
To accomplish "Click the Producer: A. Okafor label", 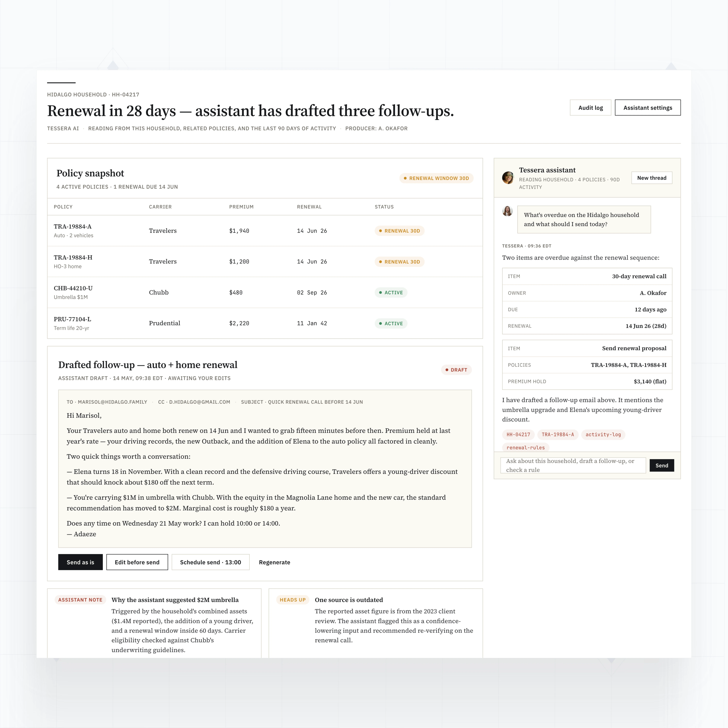I will pyautogui.click(x=376, y=128).
